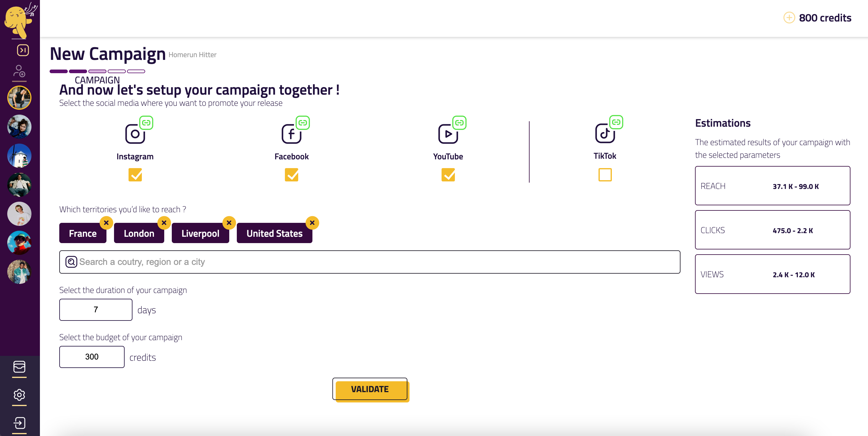Expand the sidebar with arrow icon
Viewport: 868px width, 436px height.
pyautogui.click(x=23, y=50)
